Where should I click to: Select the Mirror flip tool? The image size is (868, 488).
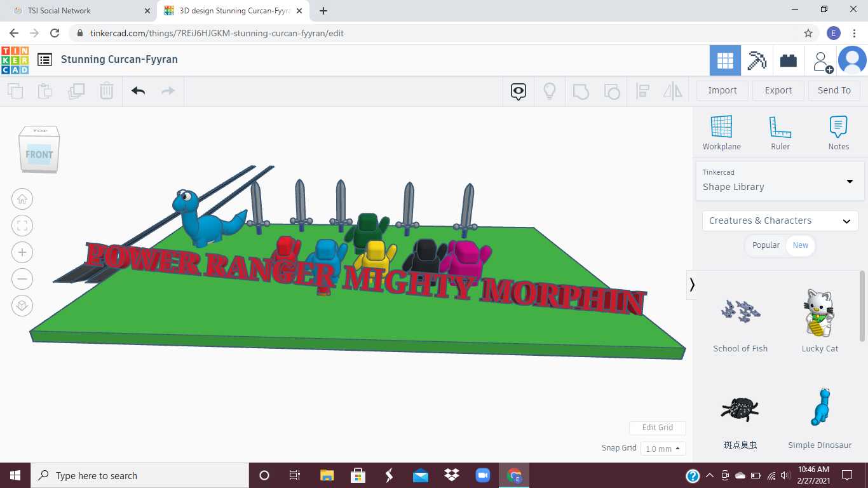[x=673, y=91]
